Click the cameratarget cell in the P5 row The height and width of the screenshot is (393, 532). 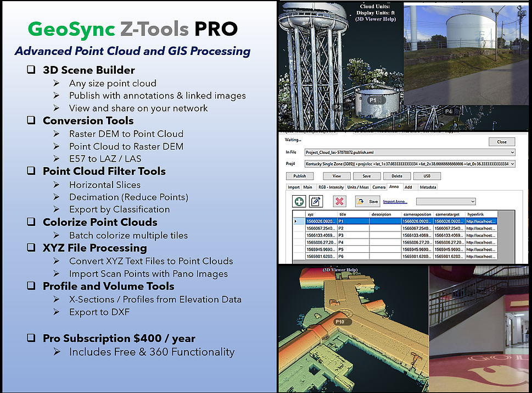pyautogui.click(x=449, y=250)
